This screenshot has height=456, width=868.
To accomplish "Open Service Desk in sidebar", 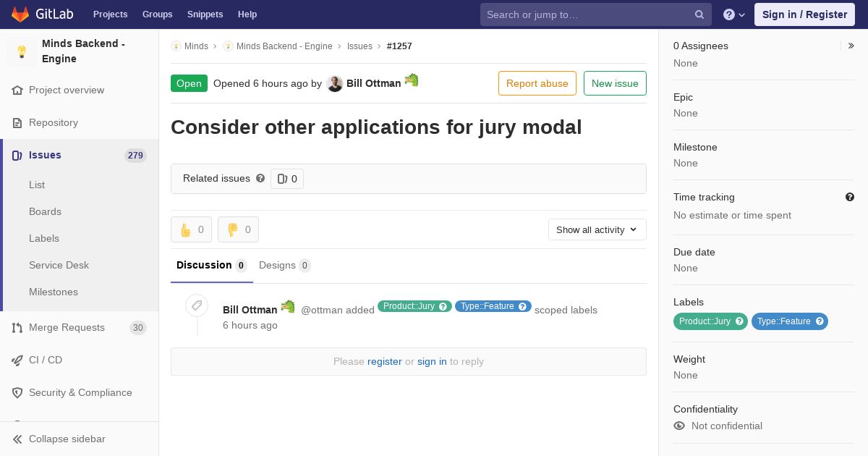I will click(x=59, y=266).
